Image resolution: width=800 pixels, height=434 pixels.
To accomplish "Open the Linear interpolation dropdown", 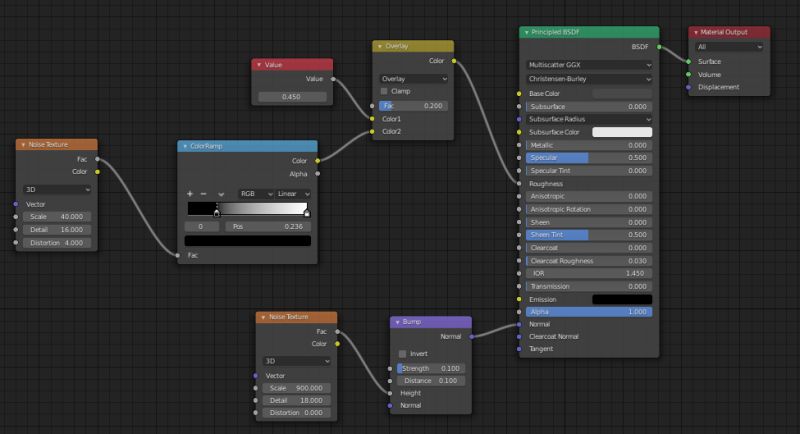I will click(293, 194).
